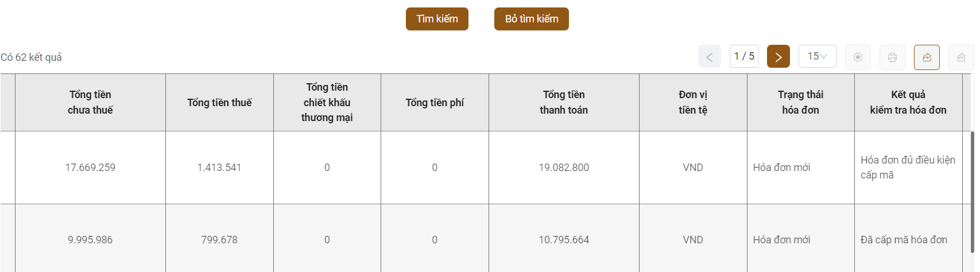
Task: Click the view invoice eye icon
Action: click(858, 57)
